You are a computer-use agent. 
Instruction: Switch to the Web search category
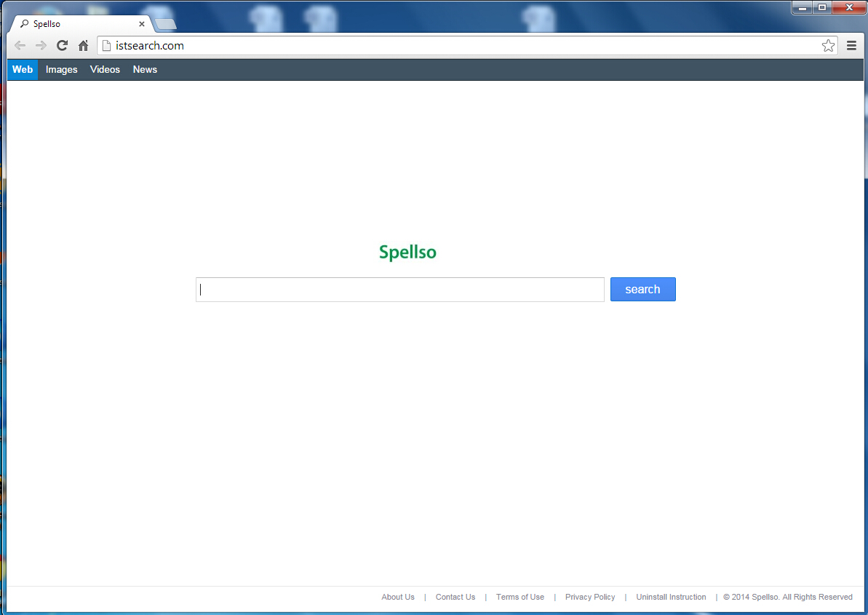click(22, 69)
